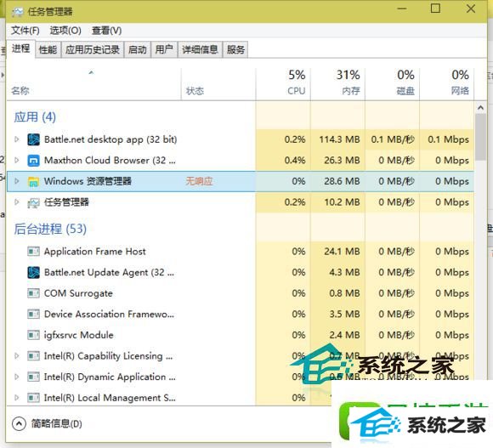The image size is (493, 448).
Task: Click the 3.5 MB memory value
Action: click(x=344, y=314)
